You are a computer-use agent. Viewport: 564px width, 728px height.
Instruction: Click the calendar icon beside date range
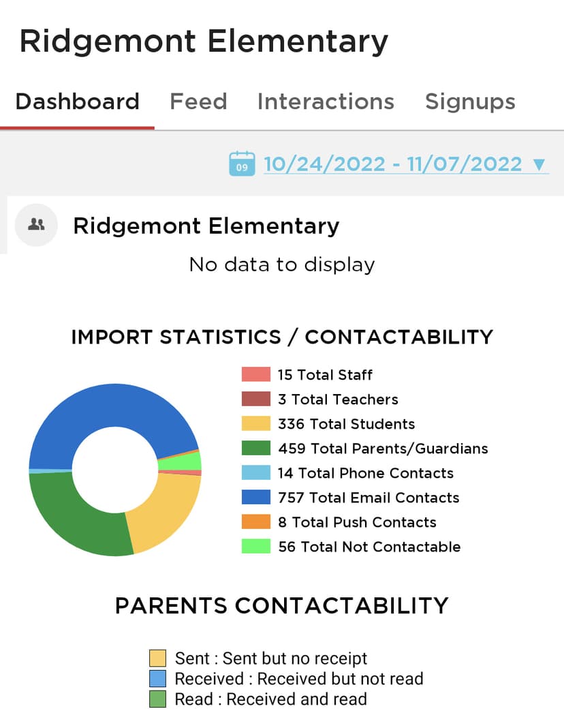click(x=242, y=164)
